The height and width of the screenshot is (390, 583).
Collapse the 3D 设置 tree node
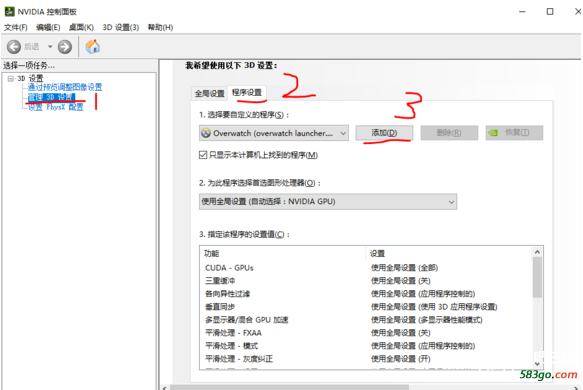(x=10, y=78)
